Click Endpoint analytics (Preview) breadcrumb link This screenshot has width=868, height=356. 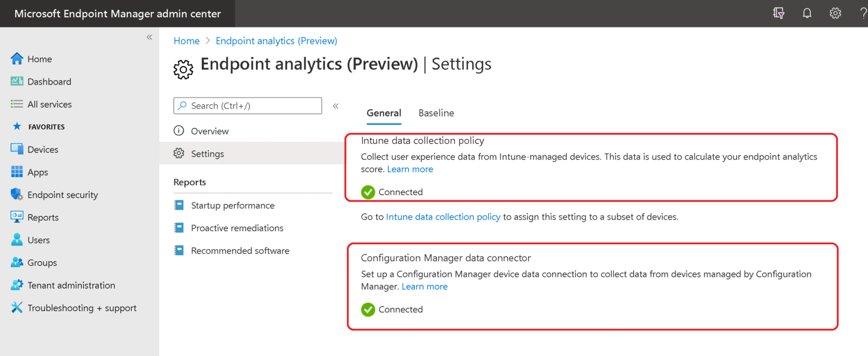coord(276,41)
